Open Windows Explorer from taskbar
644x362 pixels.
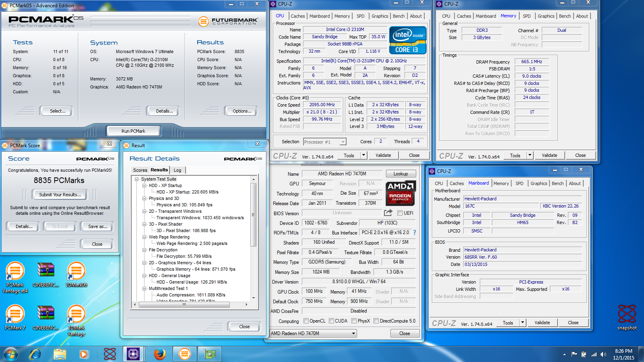(60, 354)
